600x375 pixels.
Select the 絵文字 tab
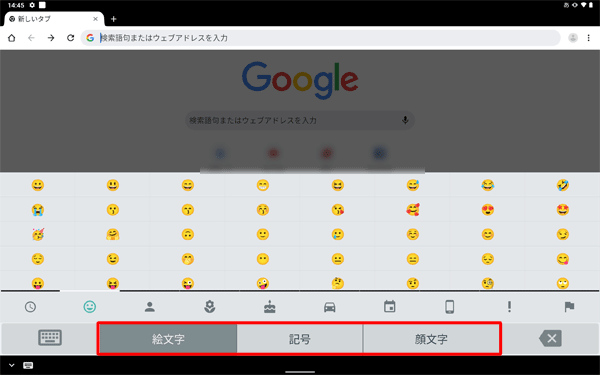click(x=168, y=339)
